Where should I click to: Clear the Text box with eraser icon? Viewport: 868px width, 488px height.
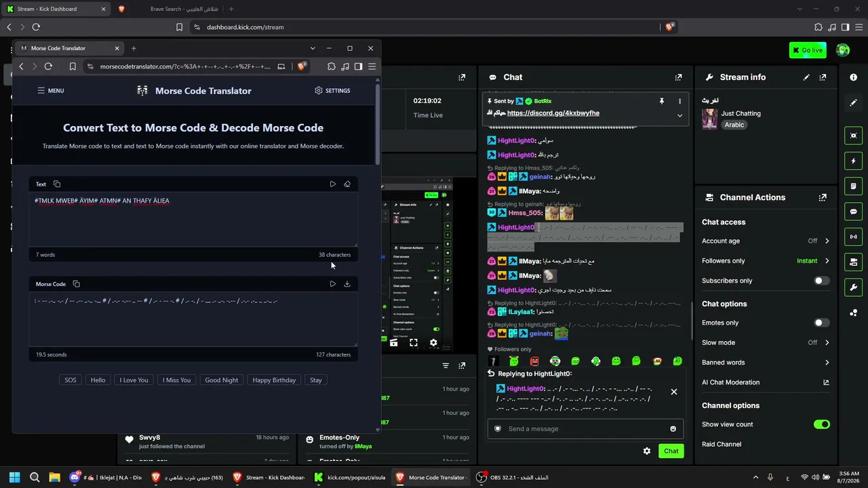347,184
